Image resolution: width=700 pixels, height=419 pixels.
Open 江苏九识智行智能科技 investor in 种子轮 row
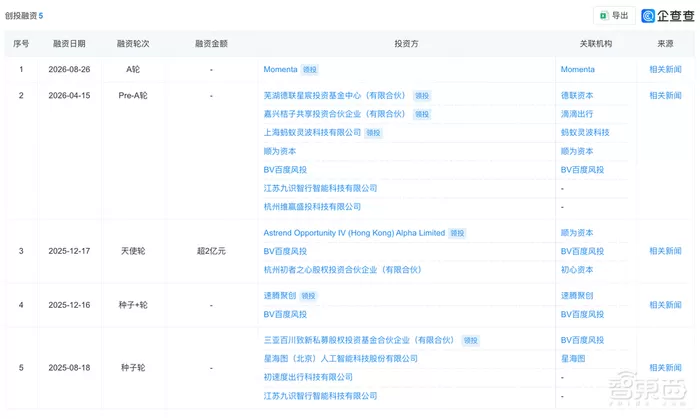coord(320,396)
